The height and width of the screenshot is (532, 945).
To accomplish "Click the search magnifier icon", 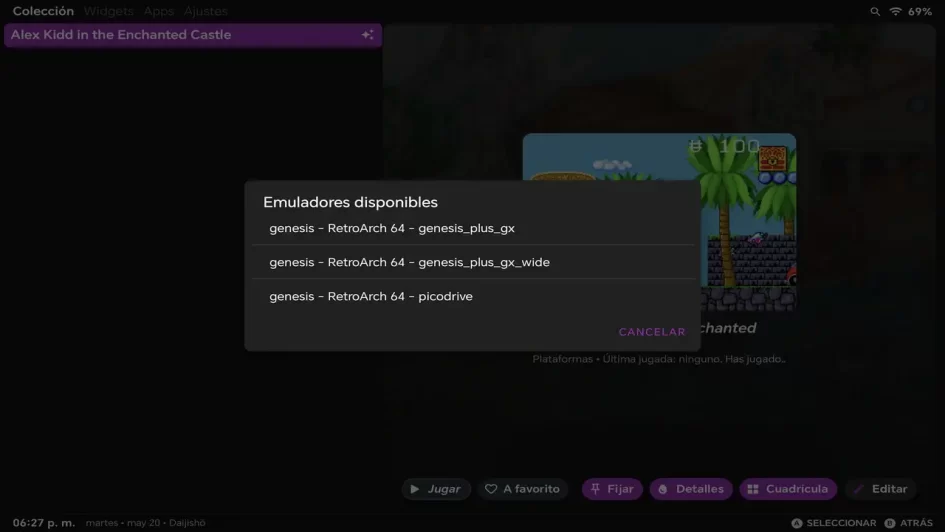I will 875,11.
